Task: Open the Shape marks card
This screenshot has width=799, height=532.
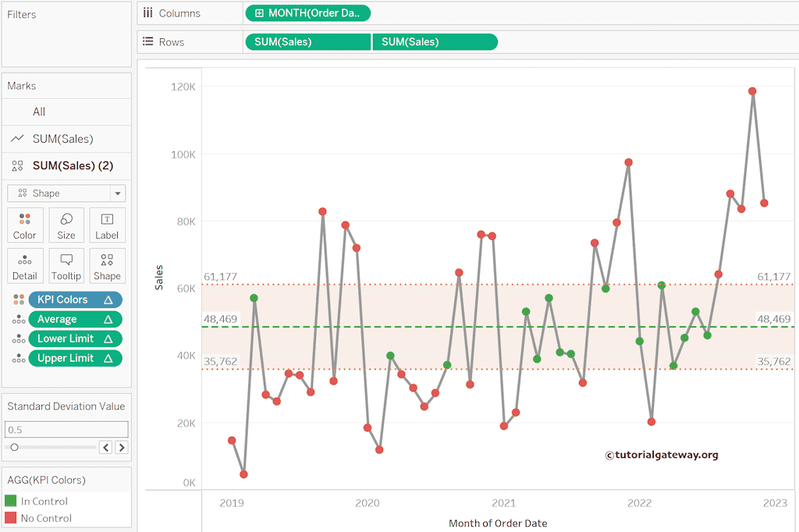Action: 107,266
